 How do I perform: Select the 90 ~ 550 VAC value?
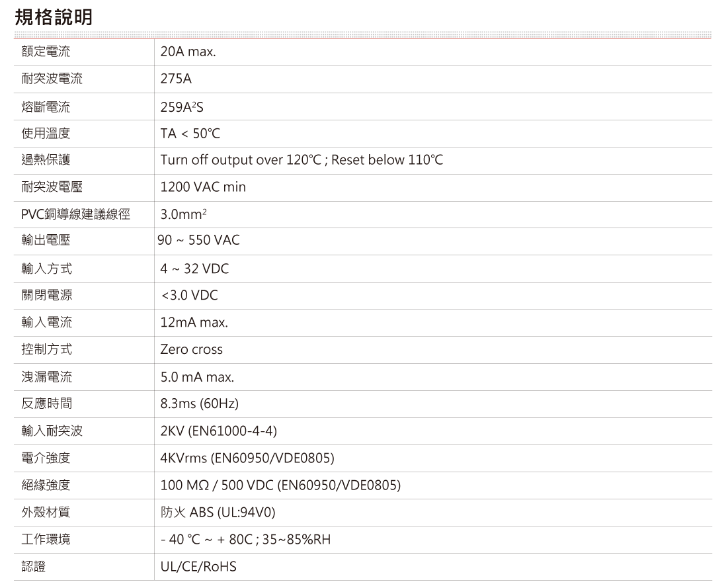(x=198, y=241)
